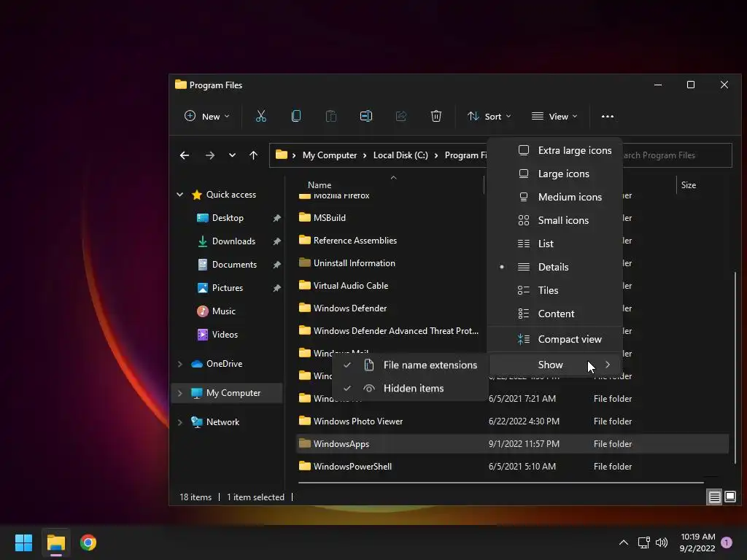The width and height of the screenshot is (747, 560).
Task: Expand Network in navigation pane
Action: (179, 422)
